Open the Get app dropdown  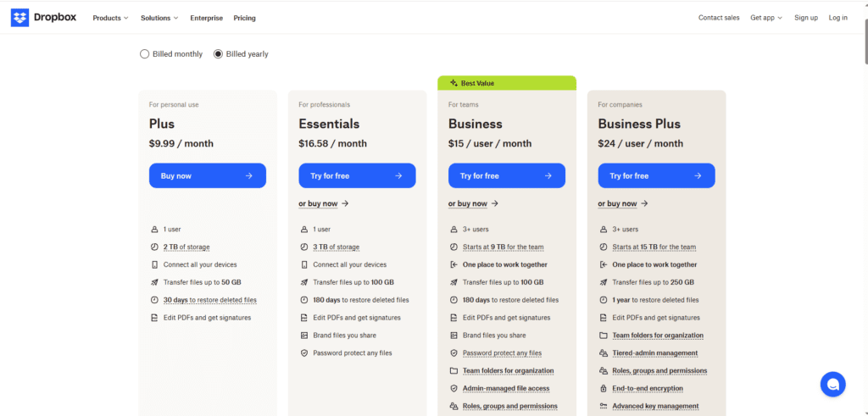(766, 18)
